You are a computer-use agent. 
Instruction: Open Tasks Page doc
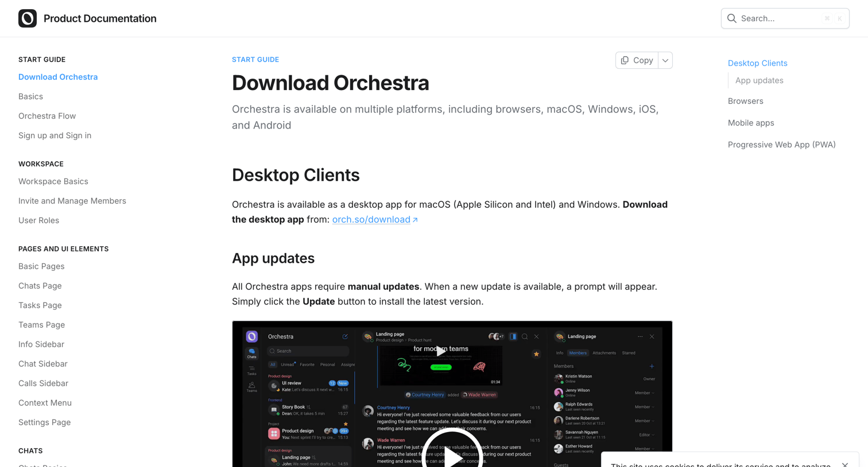point(40,305)
